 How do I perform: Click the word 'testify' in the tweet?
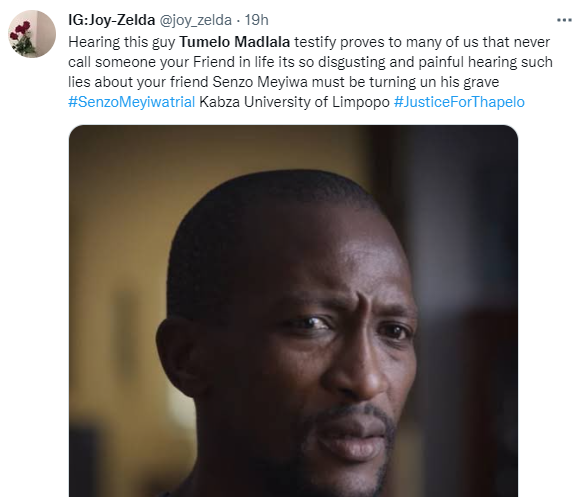coord(315,42)
